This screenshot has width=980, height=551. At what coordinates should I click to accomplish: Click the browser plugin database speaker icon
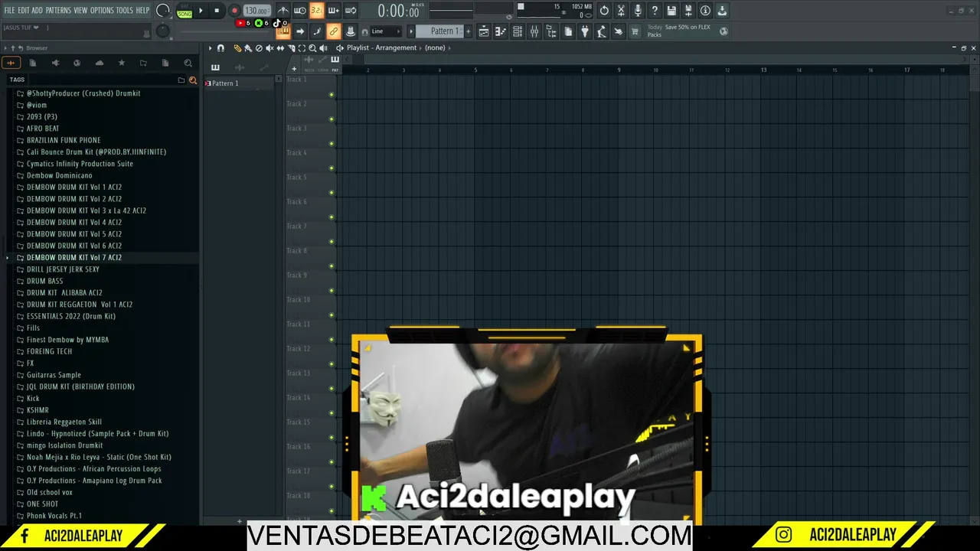pos(54,63)
